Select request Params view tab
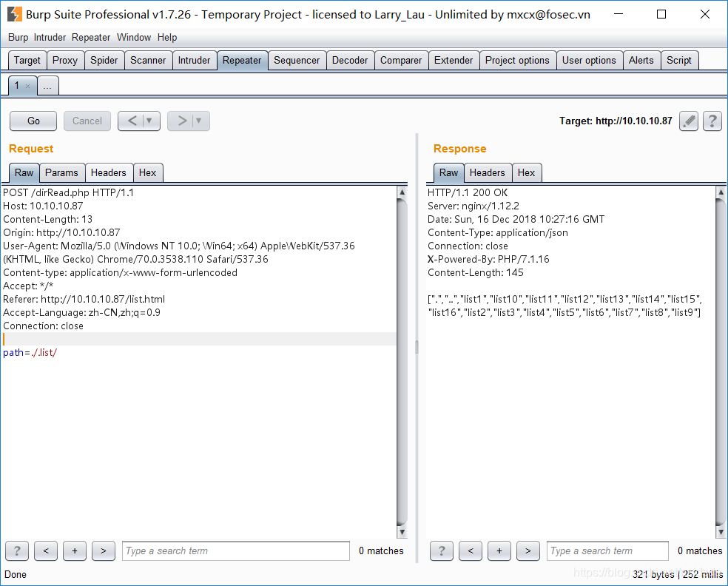Viewport: 728px width, 586px height. click(61, 172)
